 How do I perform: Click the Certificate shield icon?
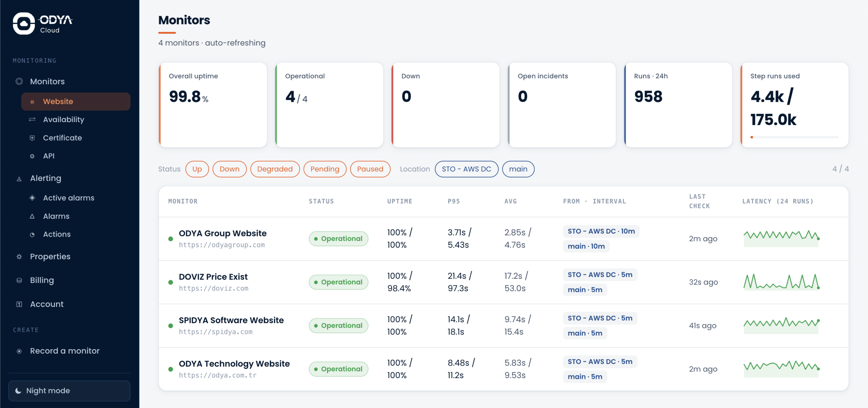coord(32,138)
